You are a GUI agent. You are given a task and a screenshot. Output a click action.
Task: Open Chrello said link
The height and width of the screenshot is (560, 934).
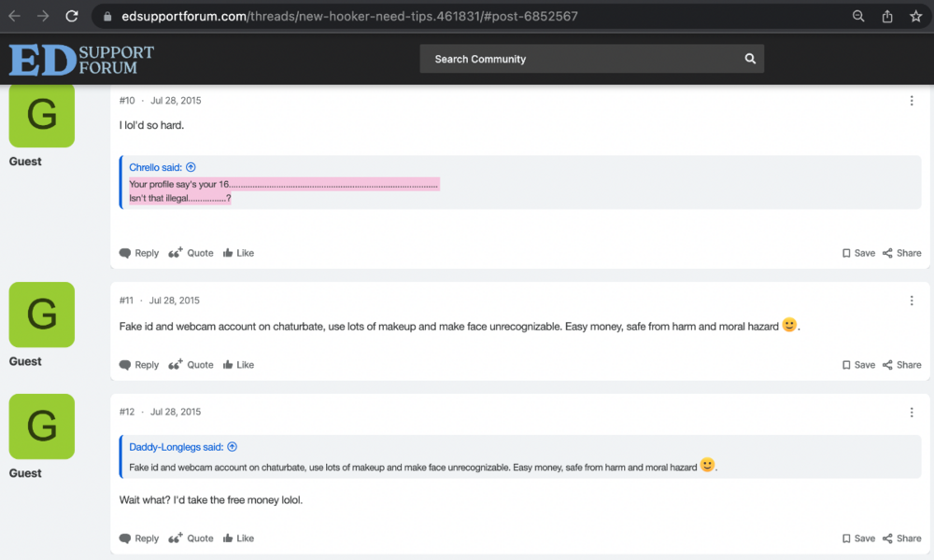(155, 167)
